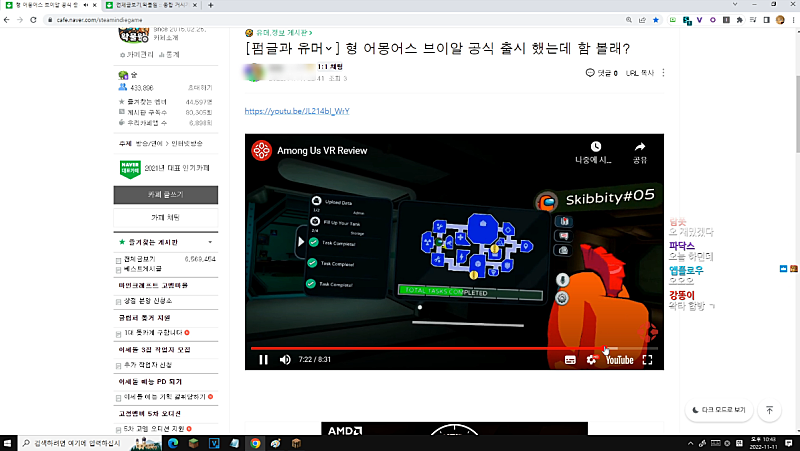Viewport: 800px width, 451px height.
Task: Click the white cafe chat button
Action: pos(166,218)
